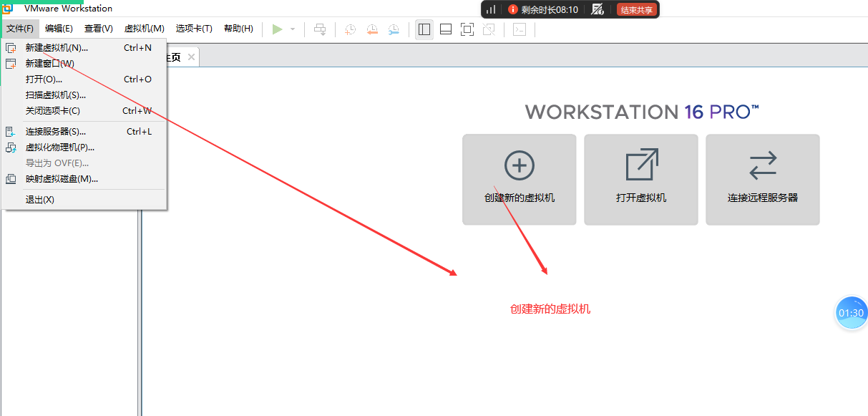Screen dimensions: 868x416
Task: Click the map virtual disk menu icon
Action: [11, 179]
